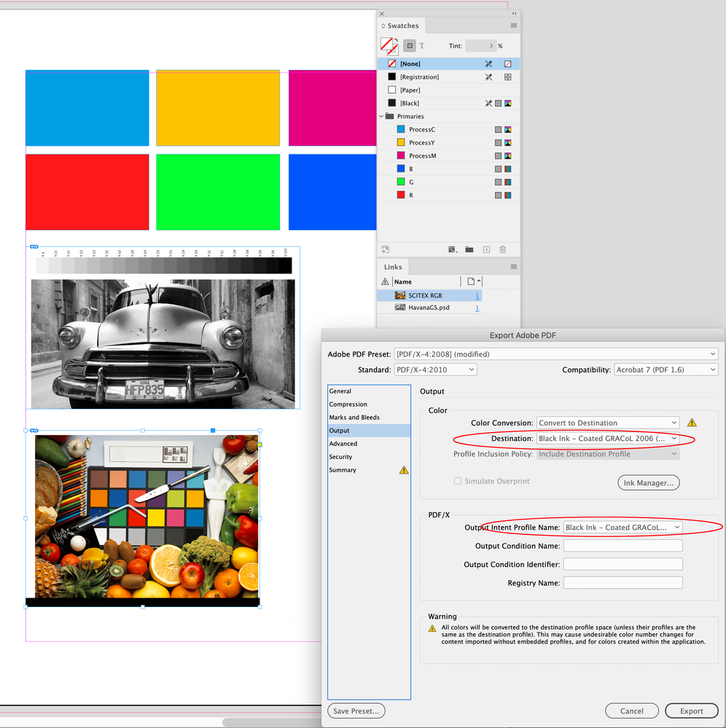The height and width of the screenshot is (728, 726).
Task: Click the Cancel button
Action: click(x=632, y=711)
